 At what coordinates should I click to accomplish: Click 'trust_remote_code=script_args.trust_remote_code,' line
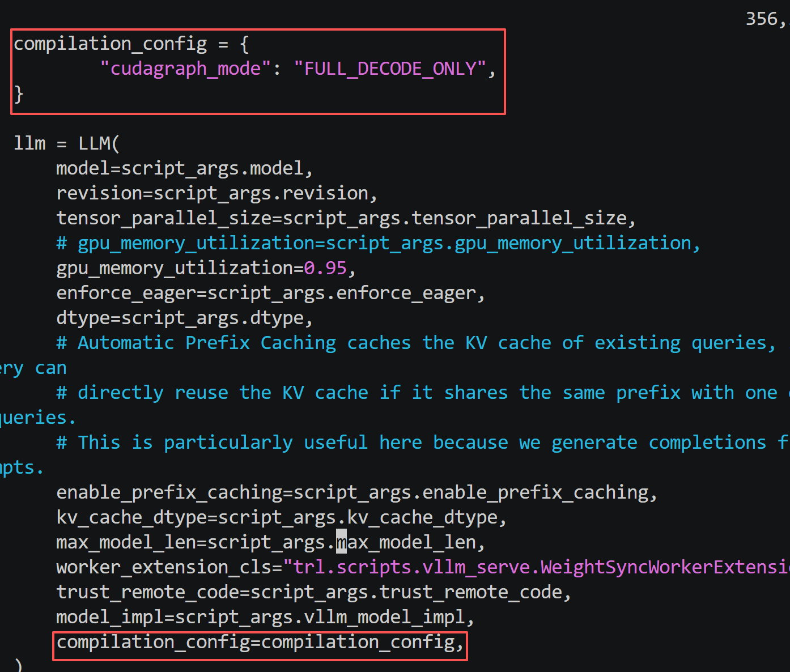[x=313, y=592]
